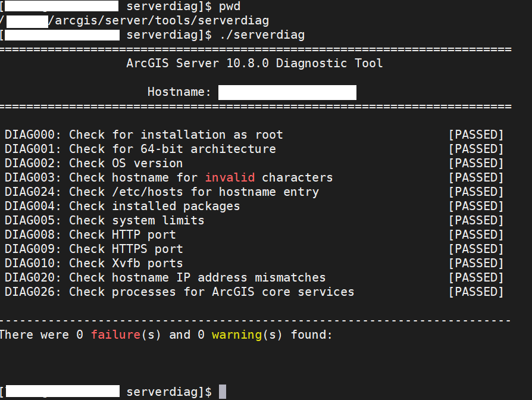Click the PASSED status for DIAG008 HTTP port

[x=475, y=235]
